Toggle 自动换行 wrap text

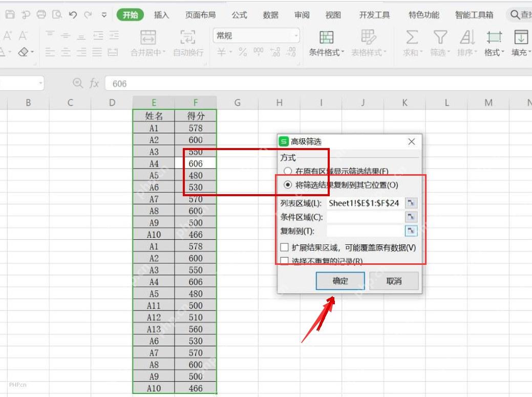click(188, 43)
